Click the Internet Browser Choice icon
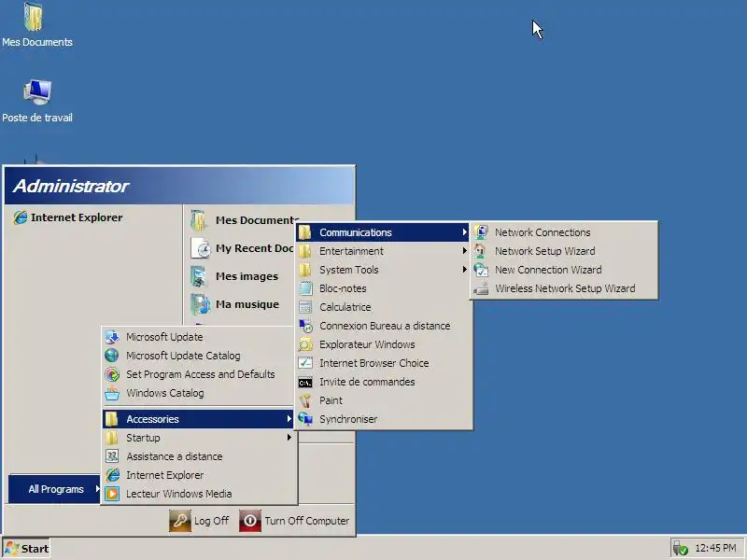 (305, 363)
